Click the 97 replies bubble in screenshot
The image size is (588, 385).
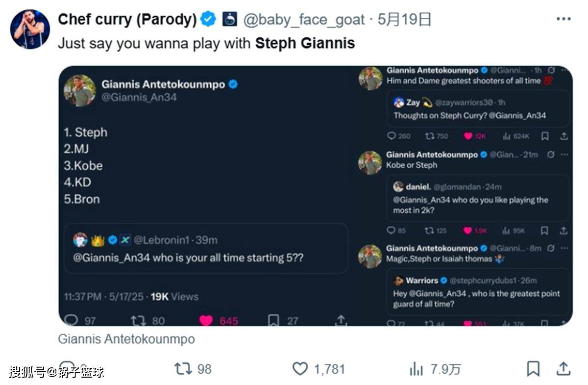(x=80, y=321)
